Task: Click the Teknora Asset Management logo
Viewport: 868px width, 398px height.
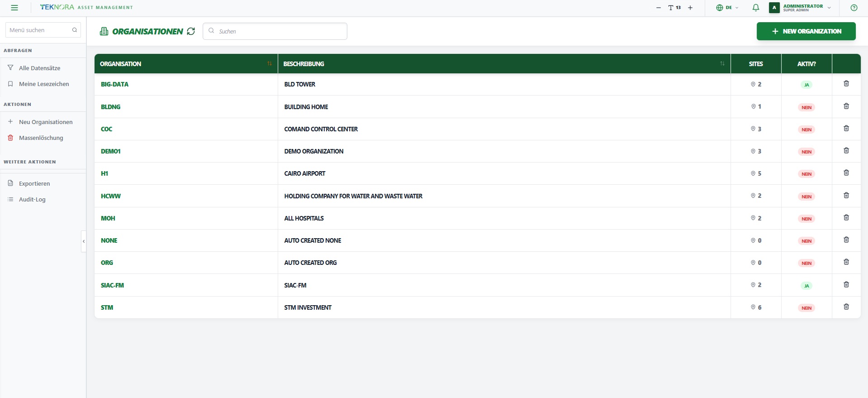Action: pos(86,7)
